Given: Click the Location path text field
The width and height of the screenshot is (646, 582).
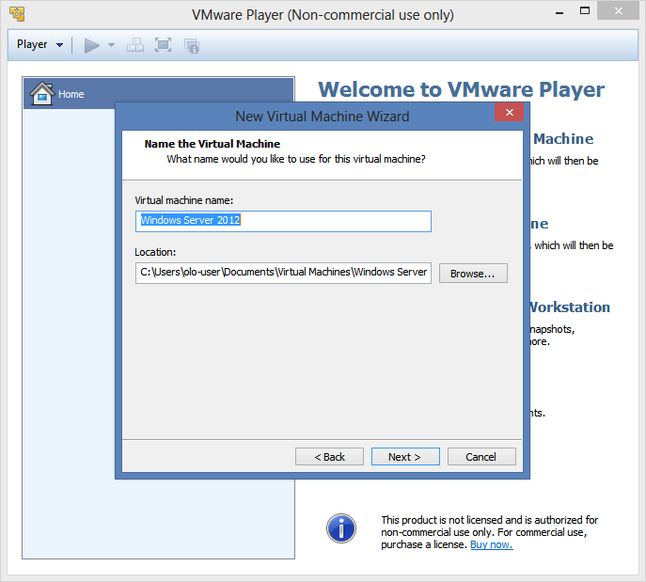Looking at the screenshot, I should [283, 273].
